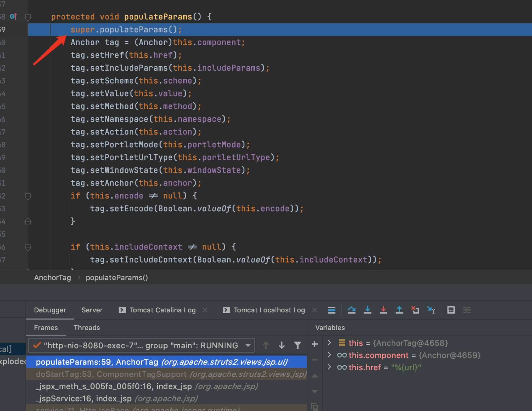
Task: Move watch down triangle icon
Action: [x=315, y=391]
